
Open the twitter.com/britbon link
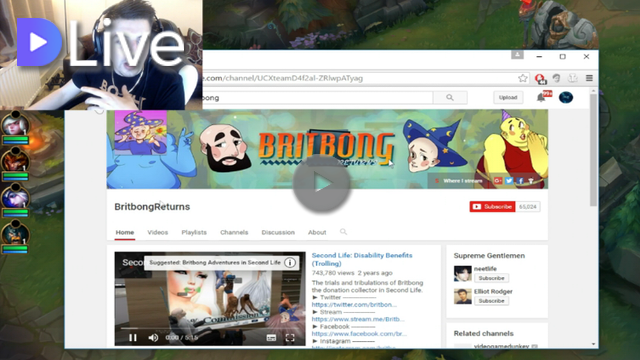(354, 304)
